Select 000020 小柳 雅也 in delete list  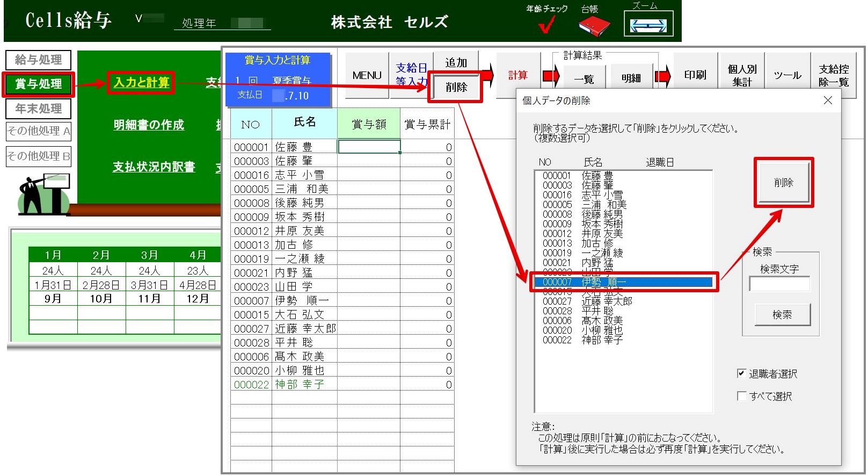623,330
